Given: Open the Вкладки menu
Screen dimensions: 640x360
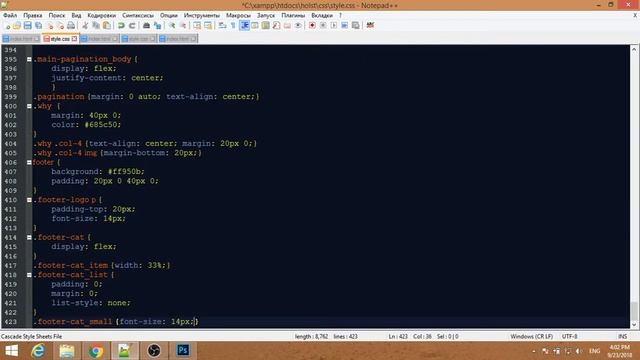Looking at the screenshot, I should 322,15.
